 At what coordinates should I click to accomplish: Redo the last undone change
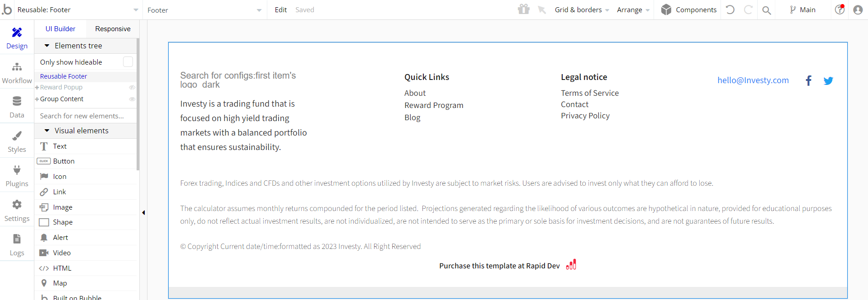coord(748,9)
